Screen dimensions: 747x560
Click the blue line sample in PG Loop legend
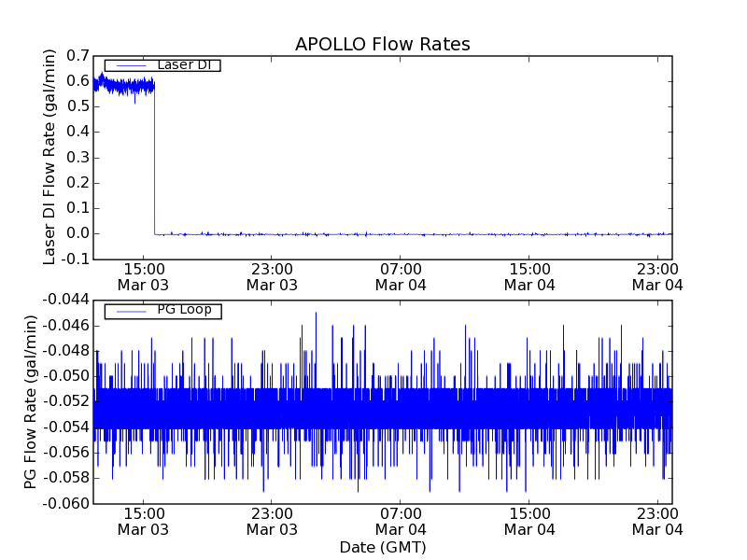(x=131, y=312)
